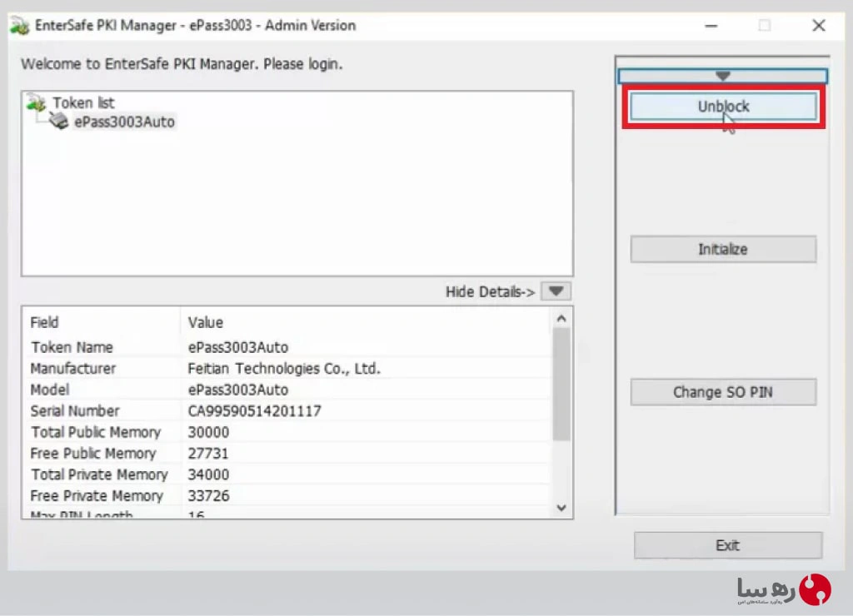This screenshot has width=853, height=616.
Task: Exit the PKI Manager
Action: 728,545
